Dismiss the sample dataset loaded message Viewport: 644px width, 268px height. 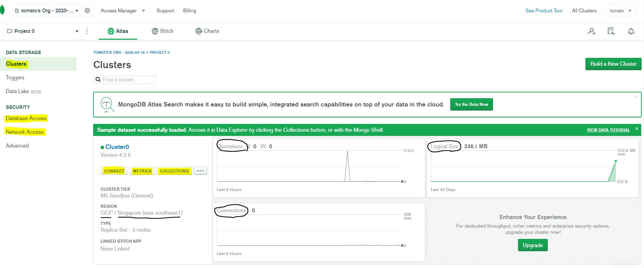pyautogui.click(x=637, y=129)
